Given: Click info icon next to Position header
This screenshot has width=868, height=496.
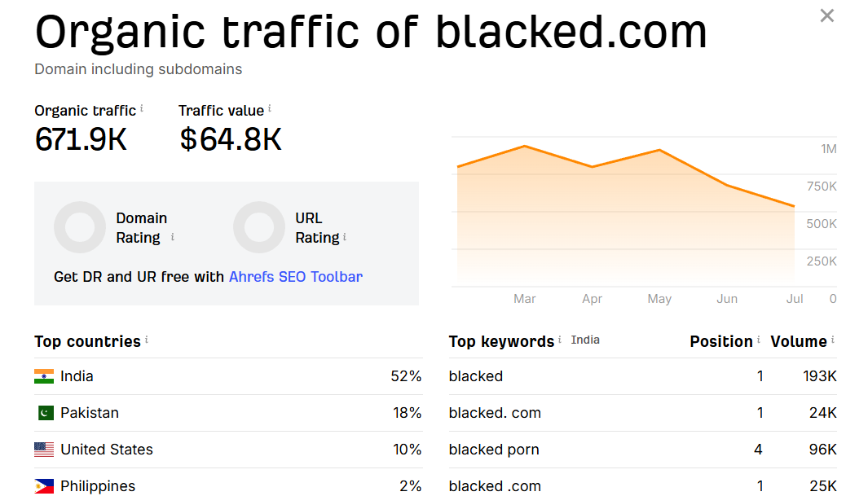Looking at the screenshot, I should 759,340.
